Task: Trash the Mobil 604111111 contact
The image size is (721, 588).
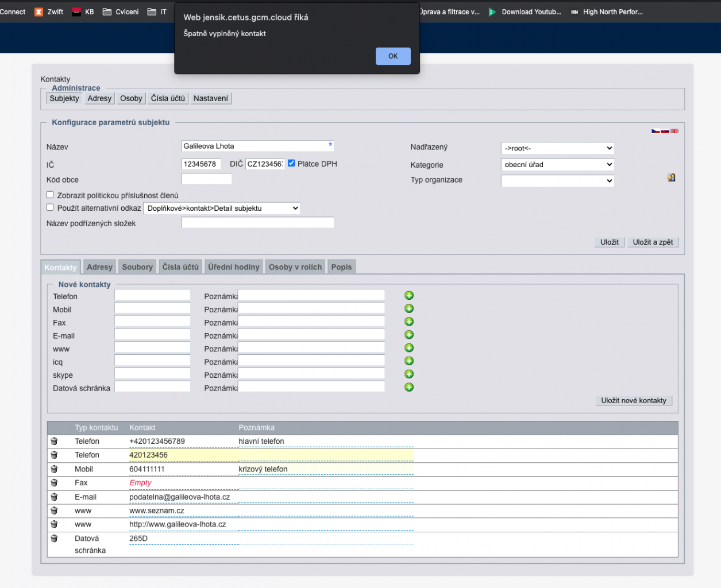Action: click(54, 469)
